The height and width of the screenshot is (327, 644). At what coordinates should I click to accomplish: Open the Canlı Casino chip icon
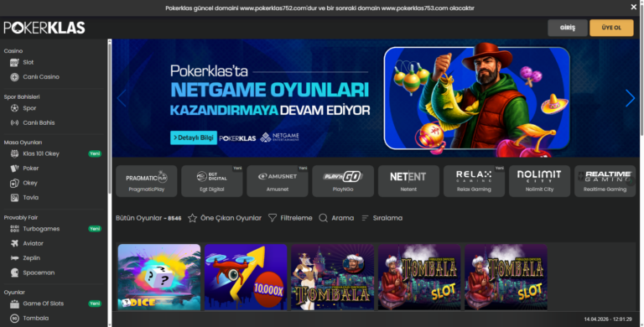tap(14, 77)
